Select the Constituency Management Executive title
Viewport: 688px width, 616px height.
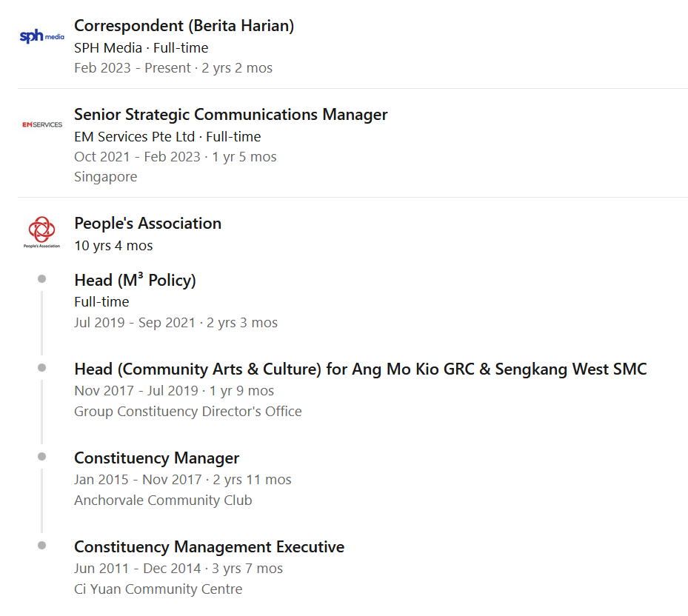click(x=209, y=546)
